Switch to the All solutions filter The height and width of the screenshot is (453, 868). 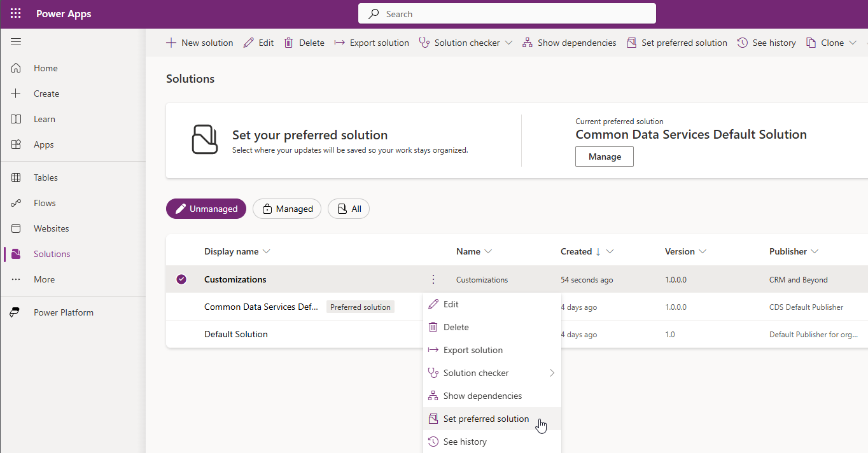click(x=349, y=209)
